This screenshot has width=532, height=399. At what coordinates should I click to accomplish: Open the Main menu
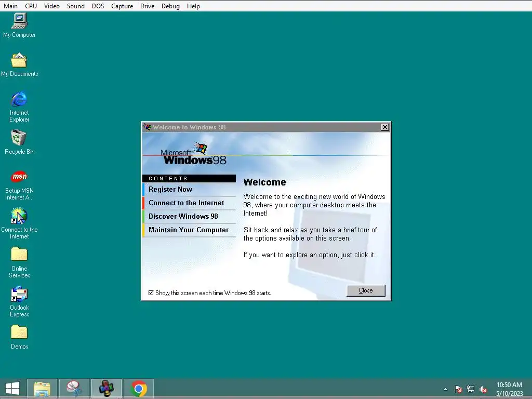coord(10,6)
